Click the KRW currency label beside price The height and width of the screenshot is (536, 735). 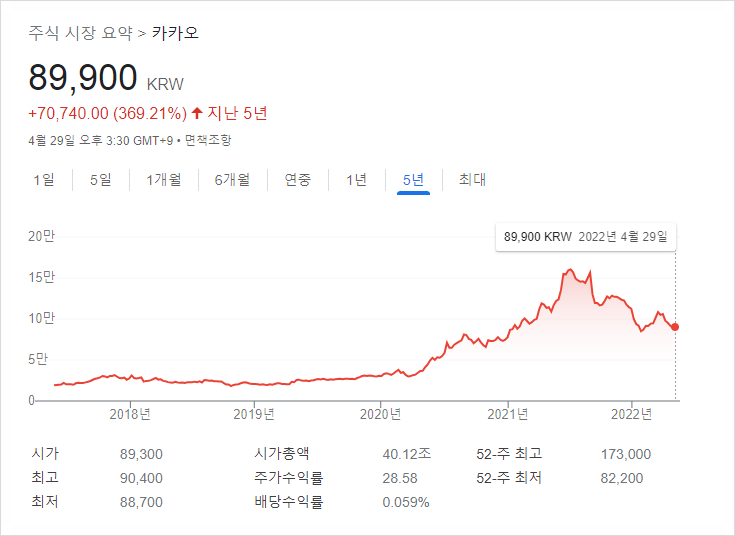click(x=165, y=84)
